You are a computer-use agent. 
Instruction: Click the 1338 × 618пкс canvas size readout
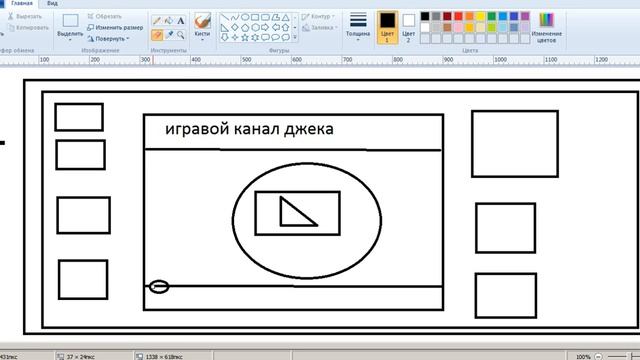[x=164, y=357]
